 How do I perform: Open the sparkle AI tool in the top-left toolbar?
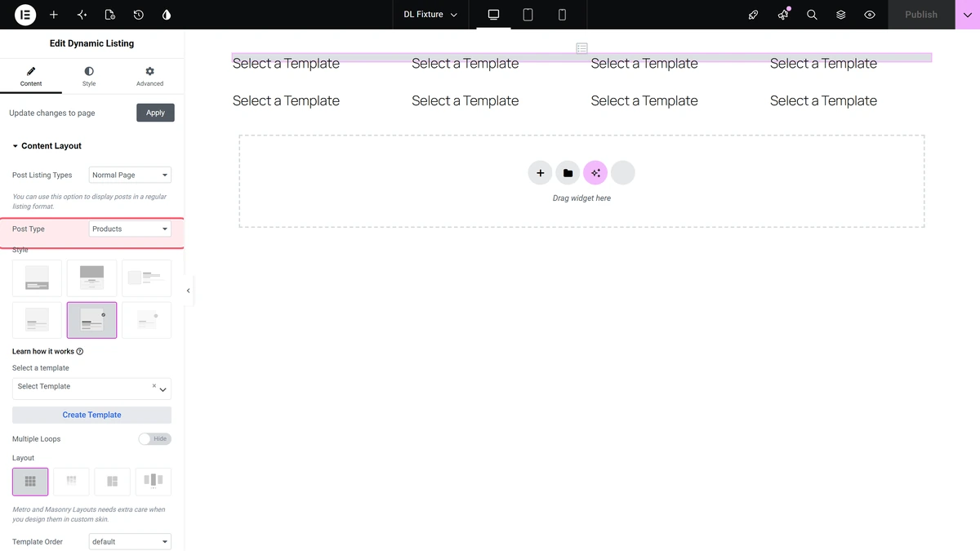tap(82, 15)
